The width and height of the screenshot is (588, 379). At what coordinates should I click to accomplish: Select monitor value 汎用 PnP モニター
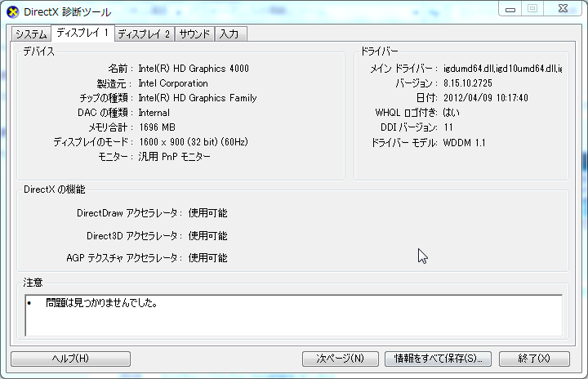click(x=174, y=157)
